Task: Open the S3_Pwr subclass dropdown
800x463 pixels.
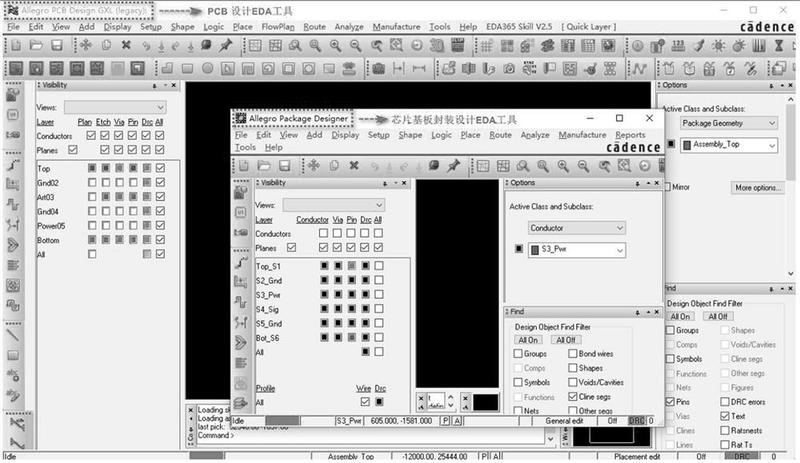Action: 577,250
